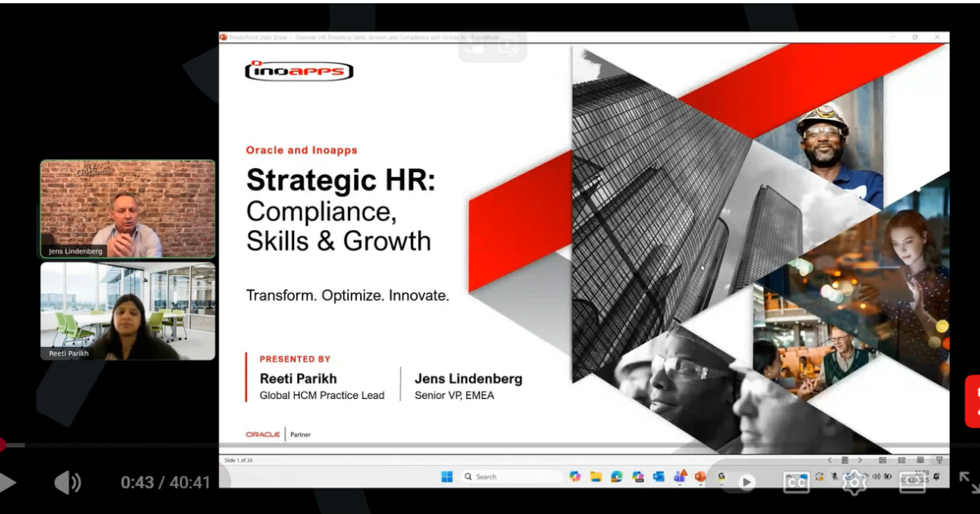
Task: Open File Explorer from the taskbar
Action: (596, 476)
